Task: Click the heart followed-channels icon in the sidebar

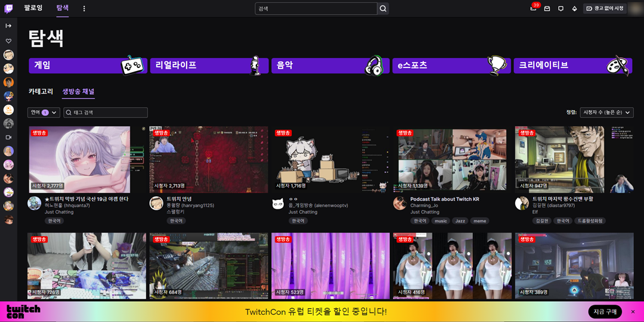Action: (x=8, y=41)
